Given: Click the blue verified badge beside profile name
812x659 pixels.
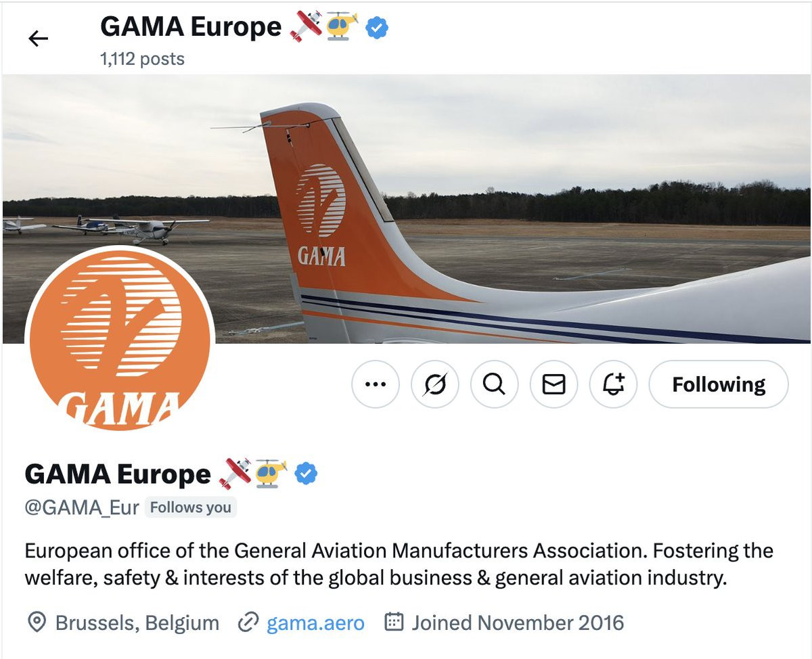Looking at the screenshot, I should (x=307, y=474).
